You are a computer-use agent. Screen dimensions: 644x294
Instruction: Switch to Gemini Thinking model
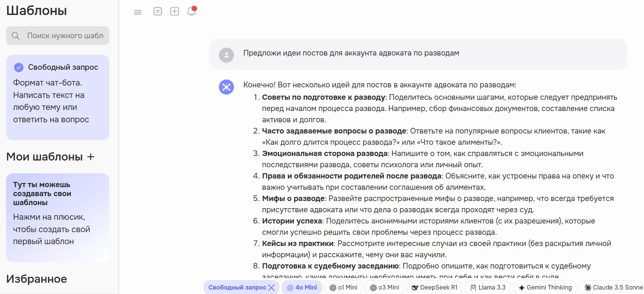click(x=545, y=288)
